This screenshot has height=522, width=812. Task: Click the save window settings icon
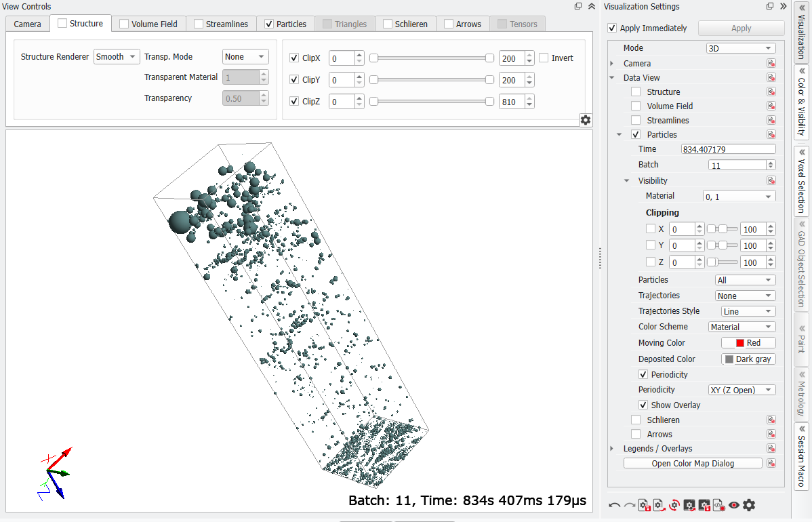(x=704, y=506)
